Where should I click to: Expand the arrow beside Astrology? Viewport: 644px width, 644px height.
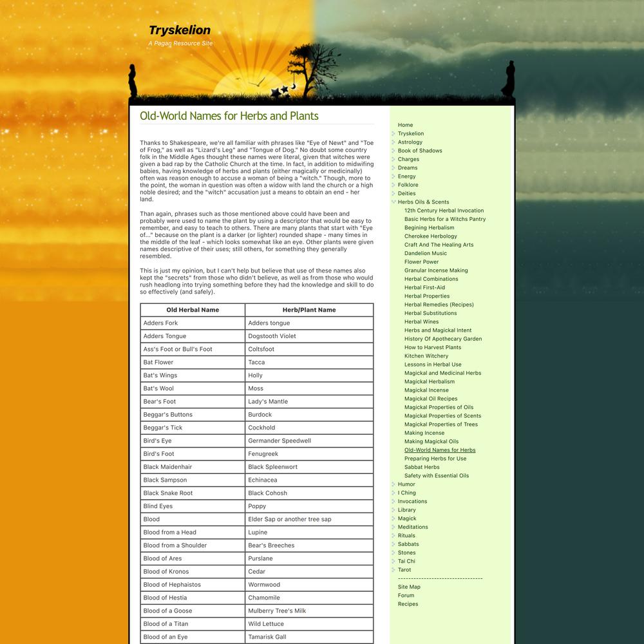pyautogui.click(x=393, y=142)
